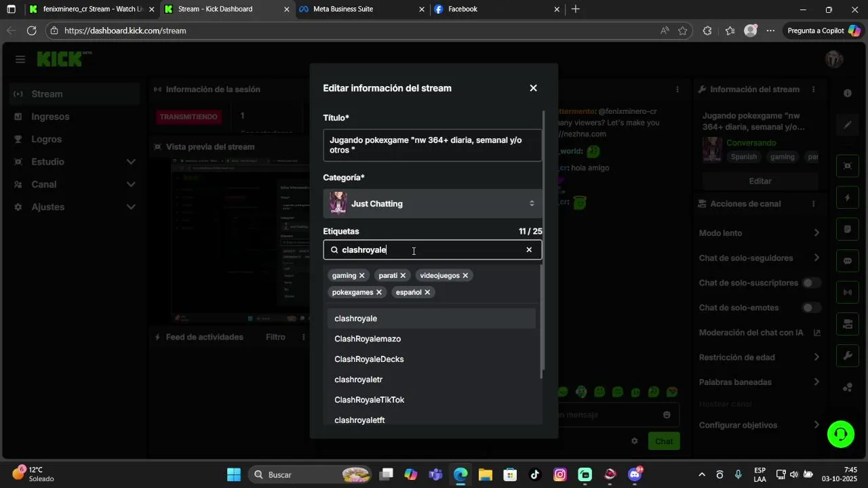The height and width of the screenshot is (488, 868).
Task: Close the Editar información del stream dialog
Action: click(533, 88)
